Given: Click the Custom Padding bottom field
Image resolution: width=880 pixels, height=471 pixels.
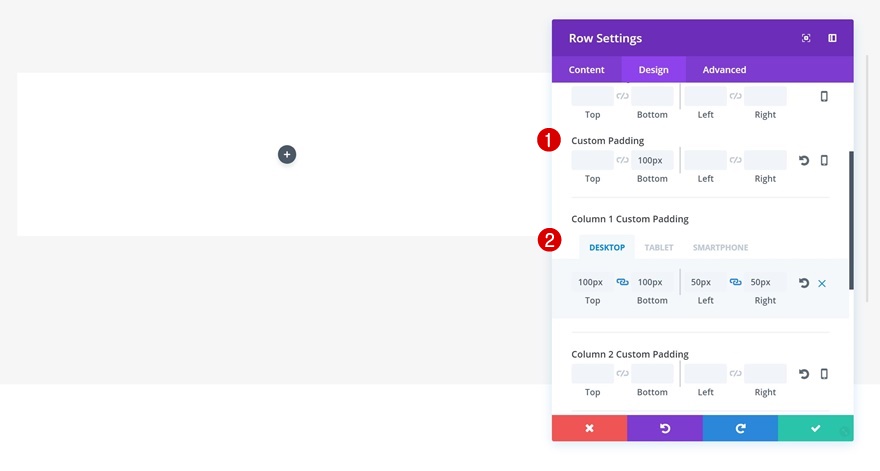Looking at the screenshot, I should 652,160.
